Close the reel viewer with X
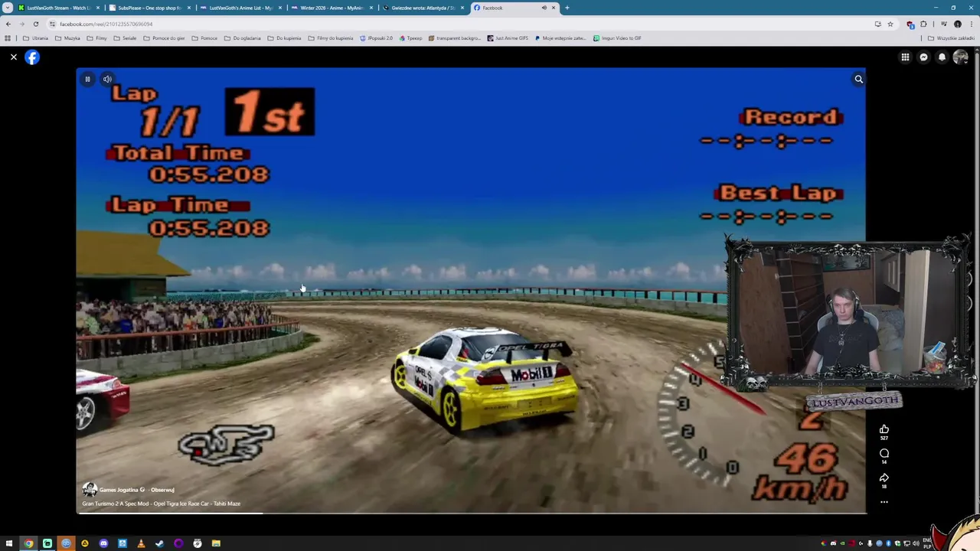Image resolution: width=980 pixels, height=551 pixels. point(13,57)
